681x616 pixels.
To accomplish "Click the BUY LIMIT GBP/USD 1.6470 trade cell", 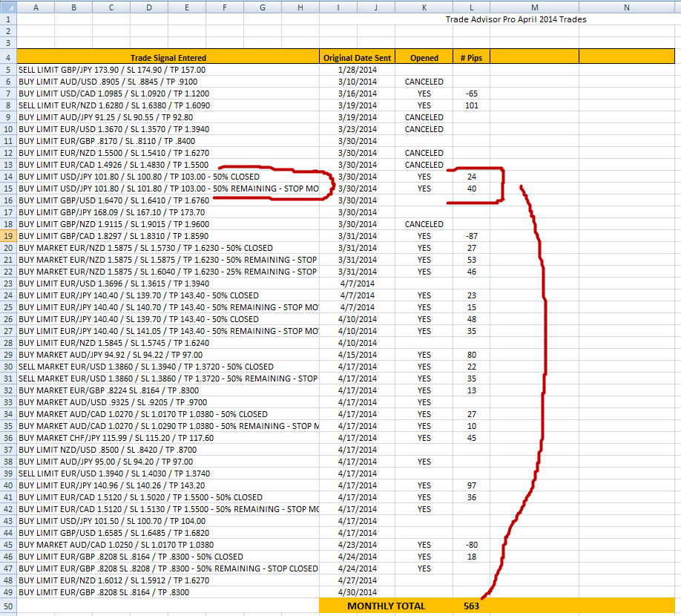I will tap(168, 200).
